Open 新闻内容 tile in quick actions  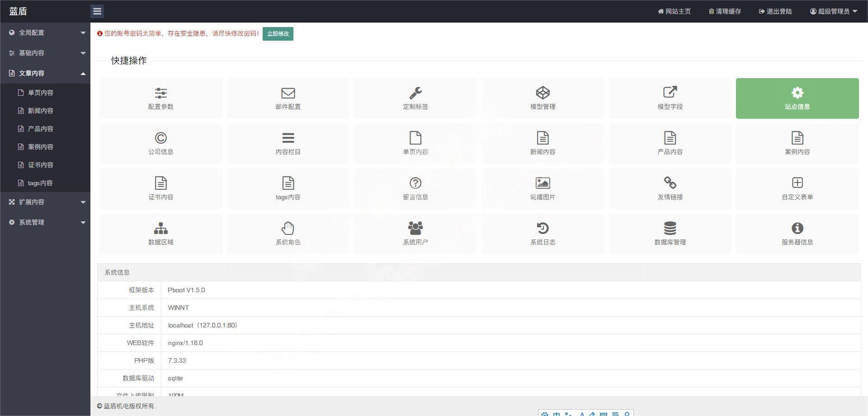[542, 144]
